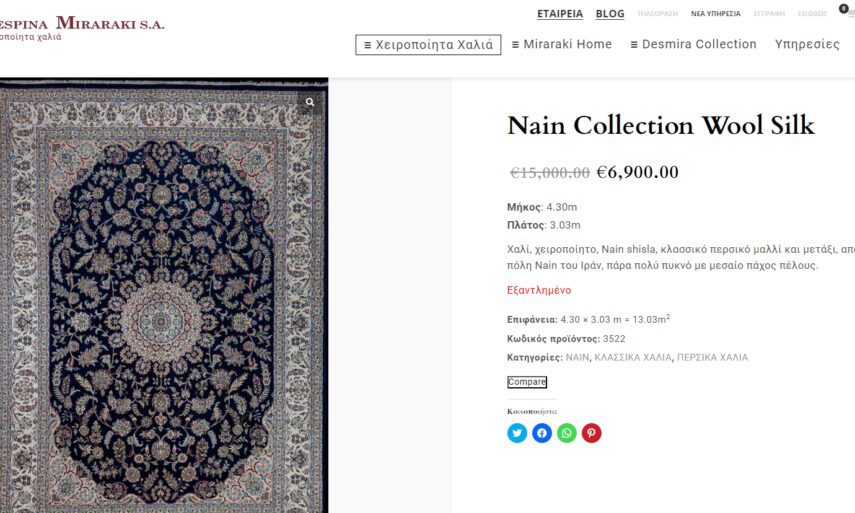
Task: Open the NAIN category link
Action: [x=577, y=358]
